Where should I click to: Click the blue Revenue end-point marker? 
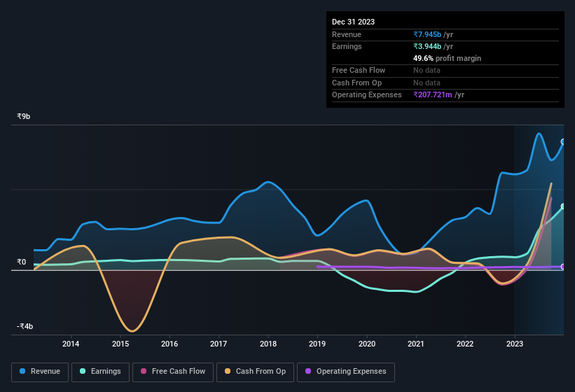pos(563,141)
